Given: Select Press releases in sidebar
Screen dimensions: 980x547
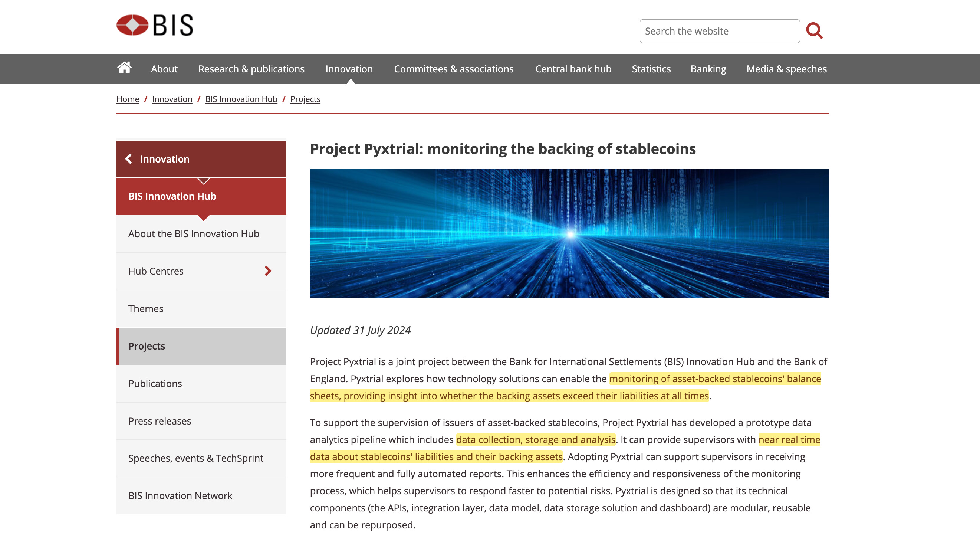Looking at the screenshot, I should [x=160, y=421].
